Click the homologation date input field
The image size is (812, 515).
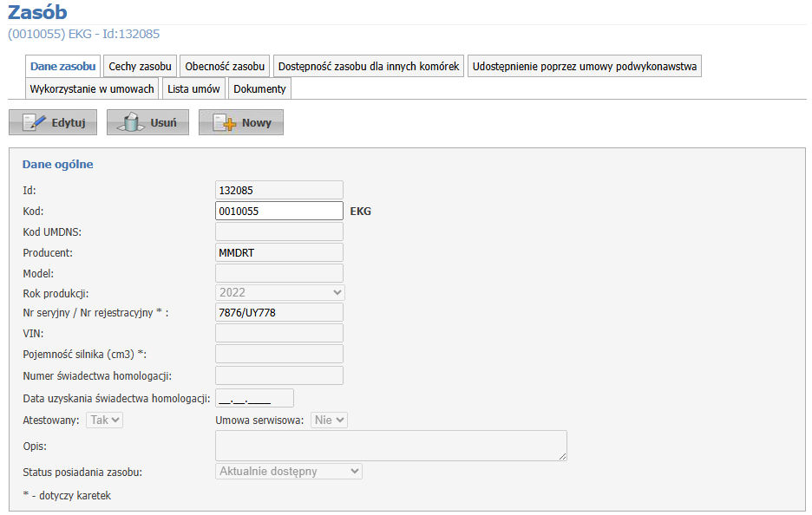click(x=254, y=398)
